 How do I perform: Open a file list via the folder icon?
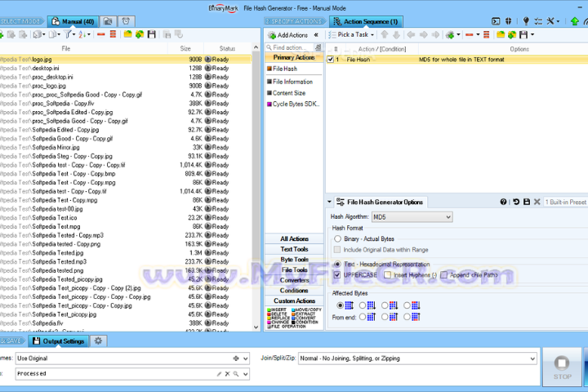pyautogui.click(x=128, y=34)
